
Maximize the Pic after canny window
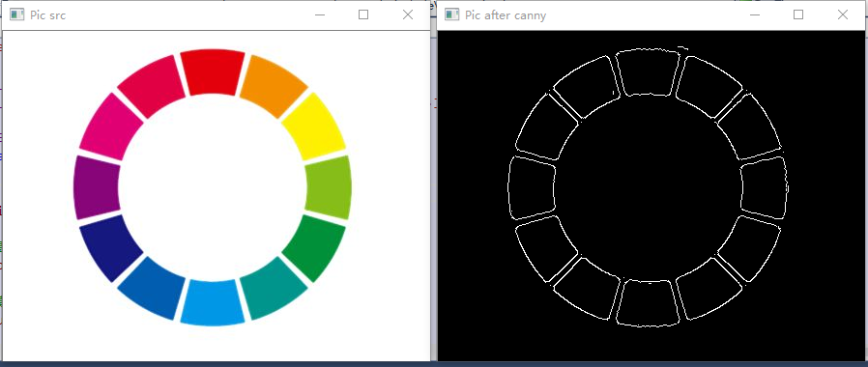pyautogui.click(x=798, y=14)
